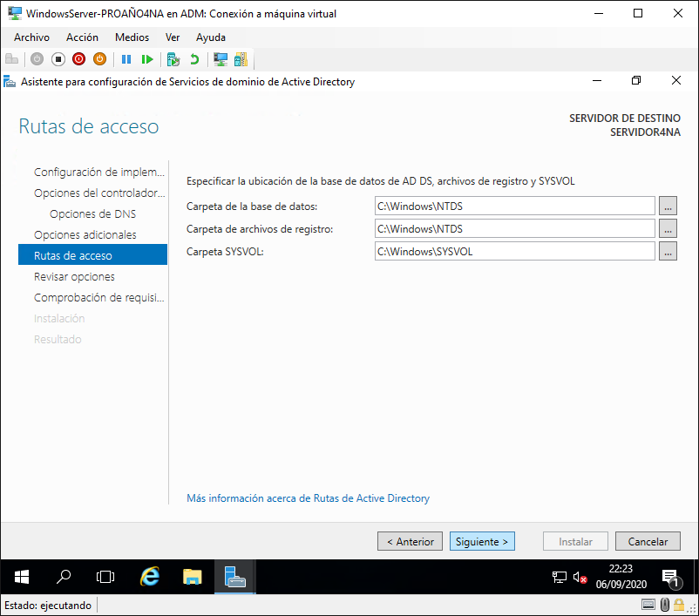Click the Cancelar button
699x616 pixels.
click(x=648, y=541)
